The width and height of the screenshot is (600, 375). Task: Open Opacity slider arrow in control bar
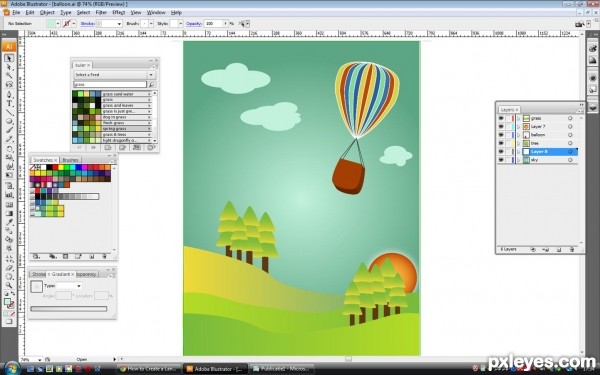pyautogui.click(x=225, y=24)
